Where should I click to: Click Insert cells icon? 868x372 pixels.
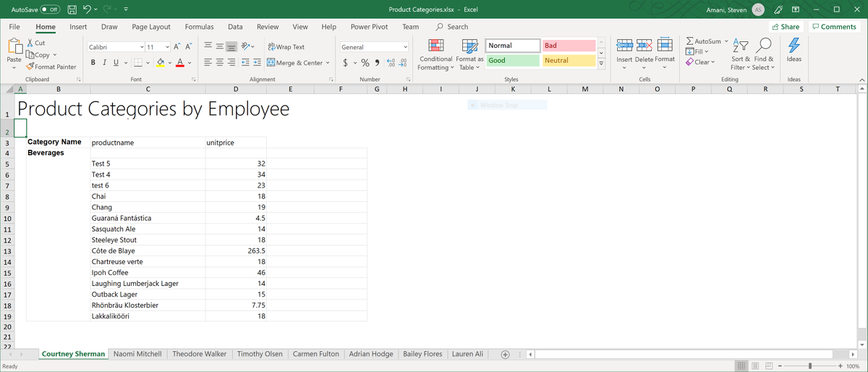(x=624, y=46)
